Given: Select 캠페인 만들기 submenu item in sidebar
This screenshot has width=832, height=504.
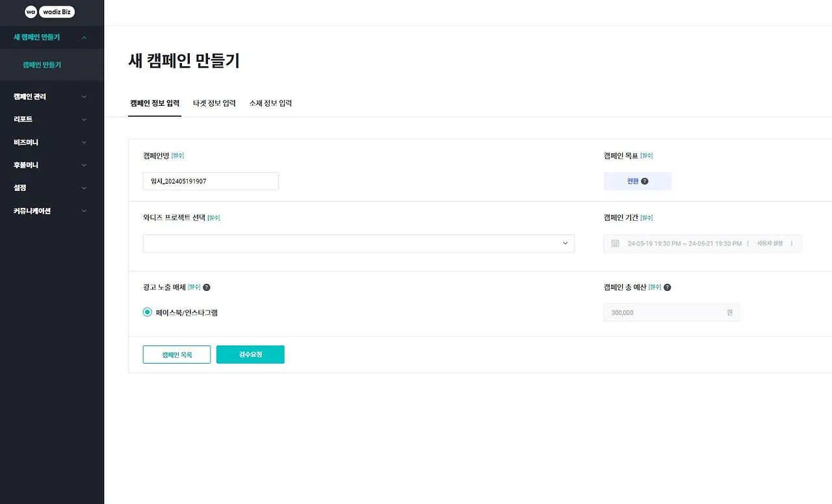Looking at the screenshot, I should coord(42,65).
